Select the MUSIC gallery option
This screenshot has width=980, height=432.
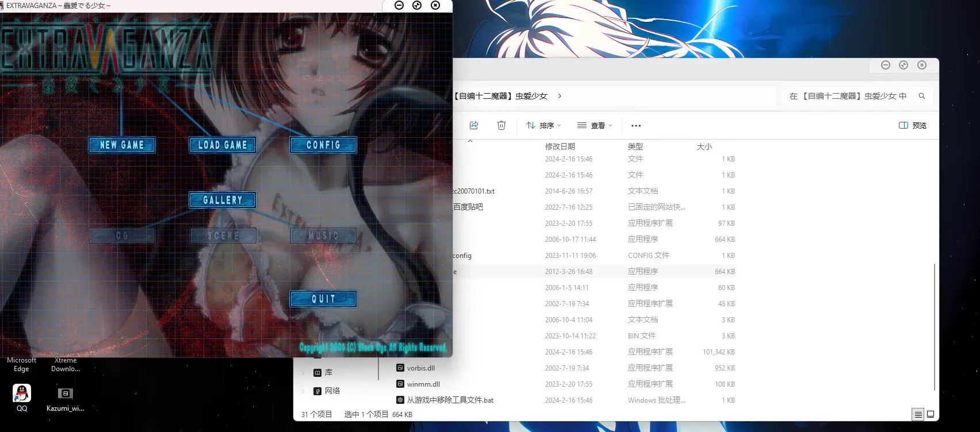click(323, 236)
